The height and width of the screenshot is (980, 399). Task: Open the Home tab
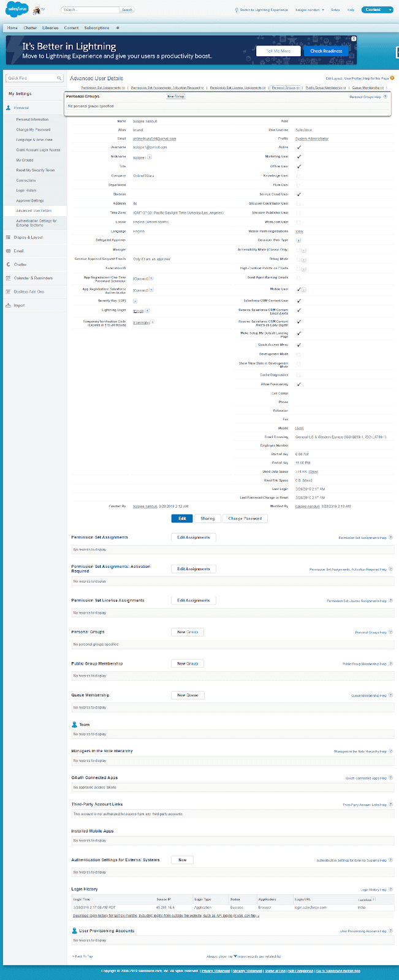click(x=12, y=28)
